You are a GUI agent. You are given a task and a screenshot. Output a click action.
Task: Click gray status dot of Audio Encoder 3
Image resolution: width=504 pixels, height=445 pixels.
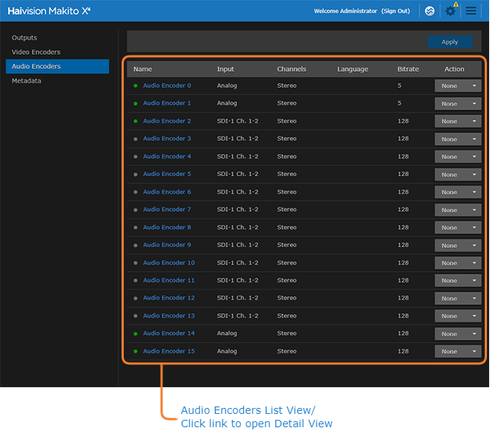click(x=136, y=139)
